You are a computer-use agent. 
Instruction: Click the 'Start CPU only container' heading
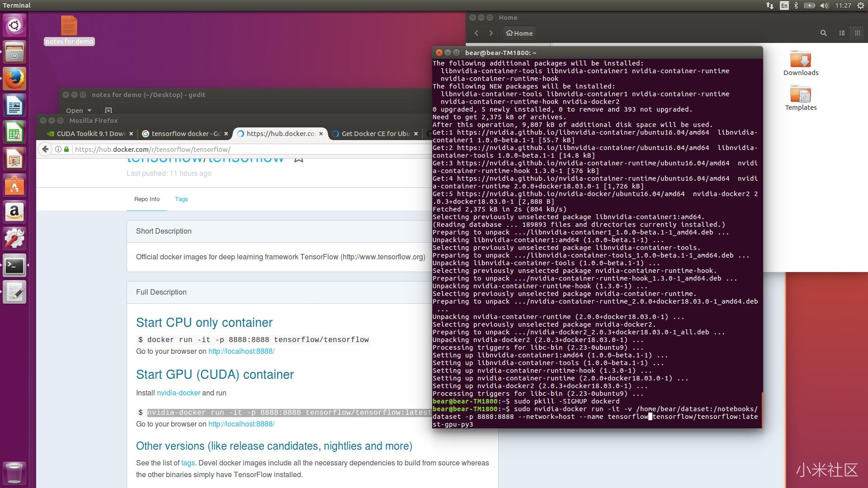coord(204,323)
